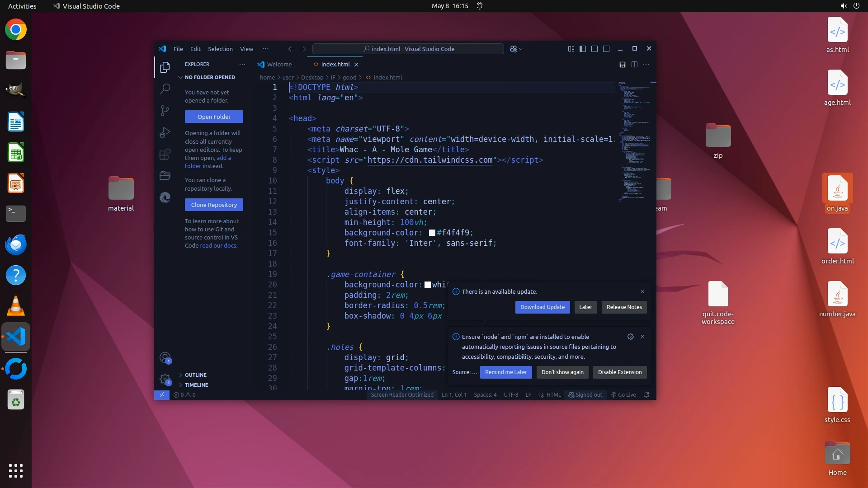Click the command center search field

tap(408, 49)
